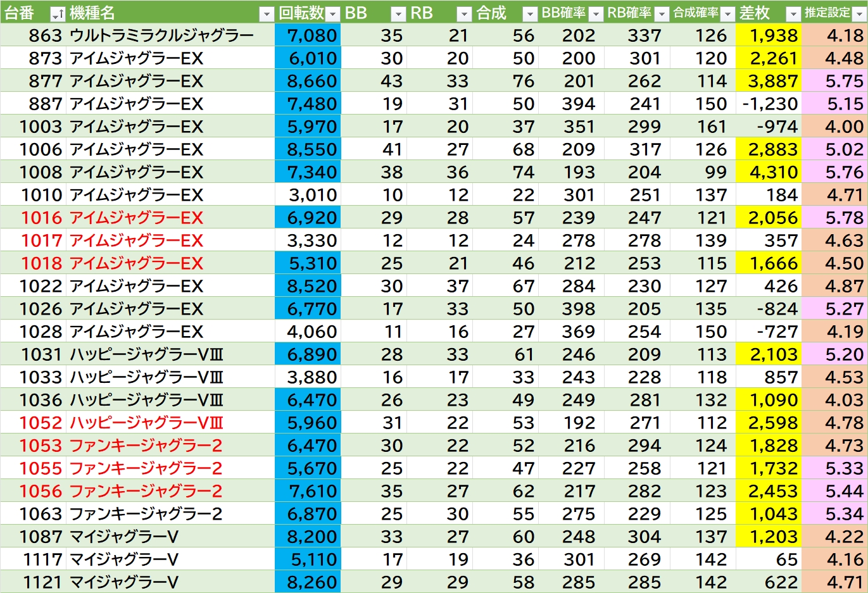The height and width of the screenshot is (593, 868).
Task: Open the 回転数 column filter dropdown
Action: (333, 14)
